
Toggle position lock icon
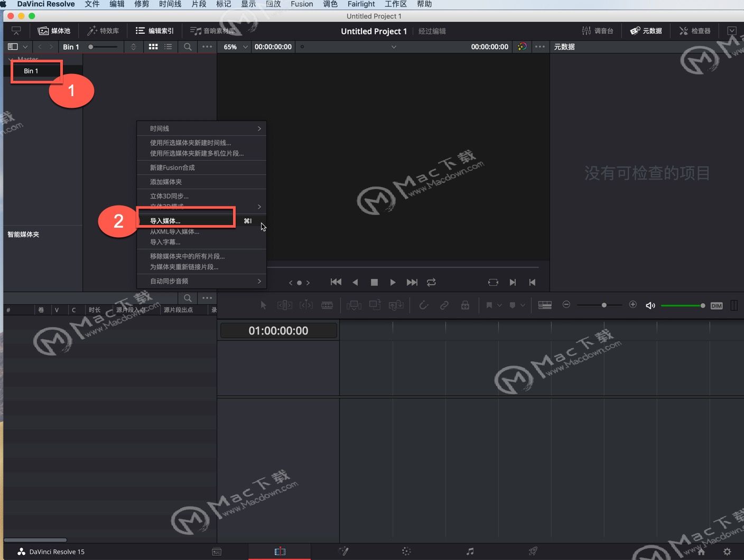tap(465, 305)
